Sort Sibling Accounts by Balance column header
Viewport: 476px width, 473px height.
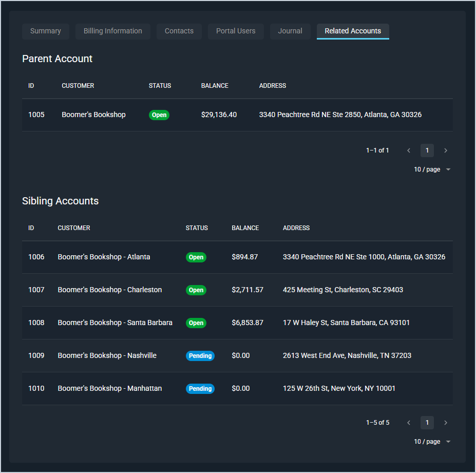coord(245,228)
